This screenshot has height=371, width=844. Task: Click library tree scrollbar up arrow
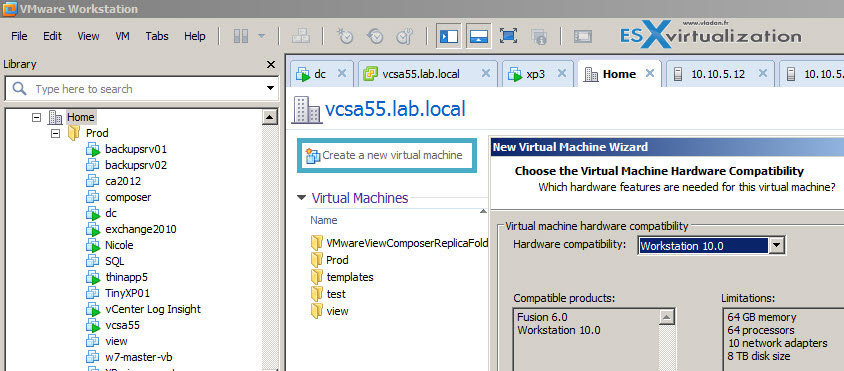(x=270, y=117)
